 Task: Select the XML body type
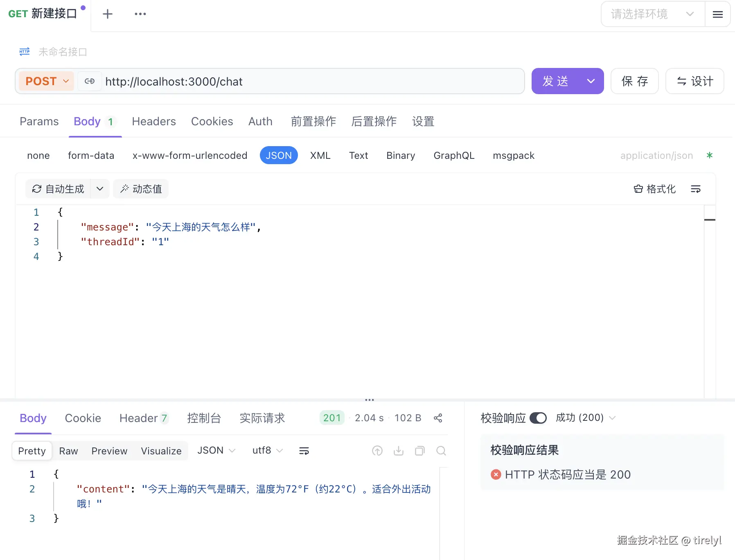[x=320, y=156]
